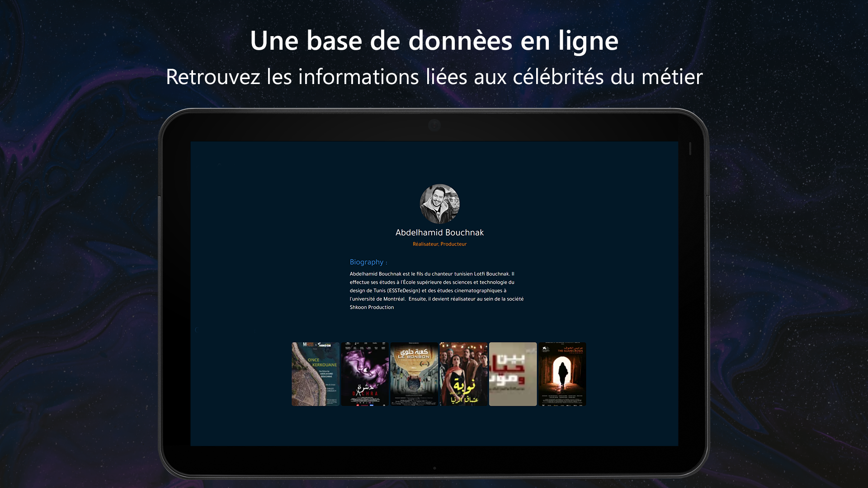
Task: Click '(ESSTeDesign)' text in the biography
Action: click(x=404, y=291)
